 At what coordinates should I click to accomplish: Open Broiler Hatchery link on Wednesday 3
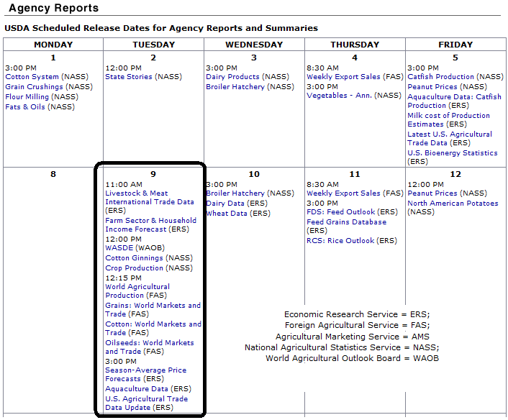[x=235, y=87]
